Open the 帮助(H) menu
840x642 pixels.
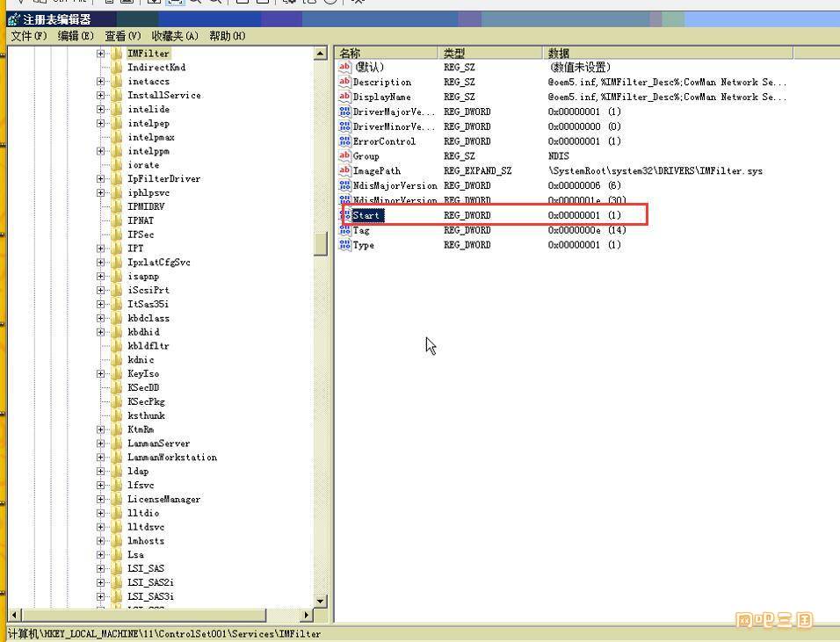(x=228, y=36)
